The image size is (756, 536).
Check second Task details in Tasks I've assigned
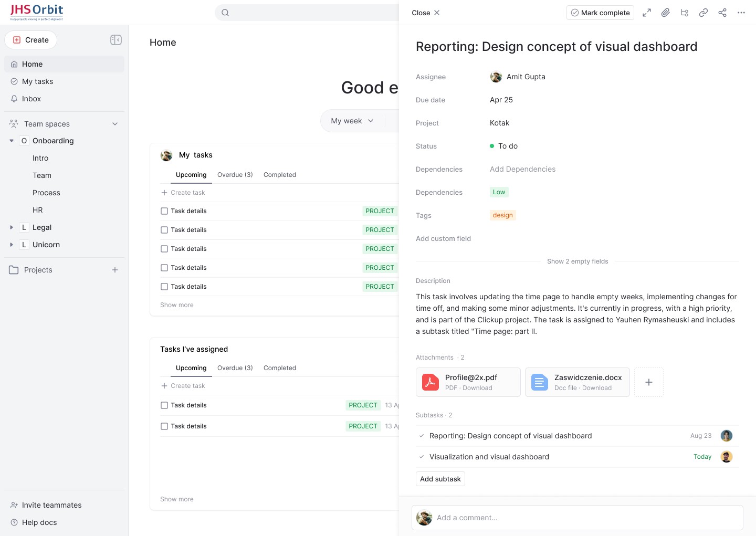pos(164,426)
